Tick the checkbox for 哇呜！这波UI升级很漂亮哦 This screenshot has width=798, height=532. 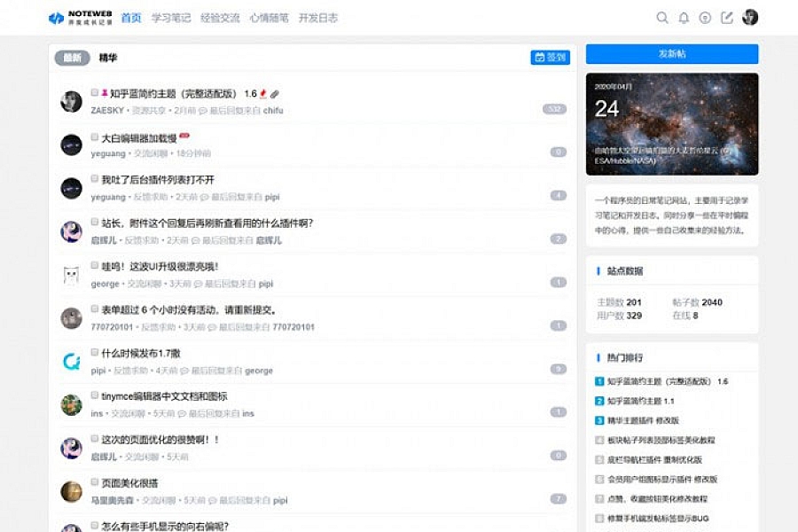(95, 265)
